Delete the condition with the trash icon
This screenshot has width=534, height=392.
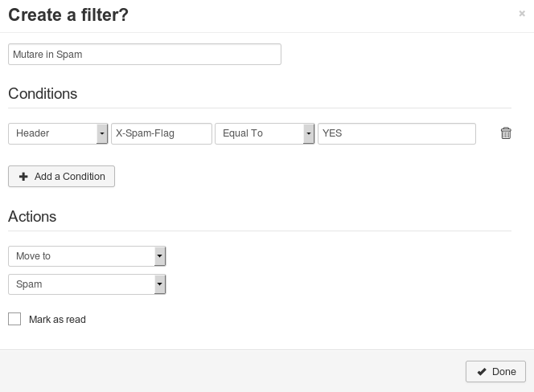pos(506,133)
